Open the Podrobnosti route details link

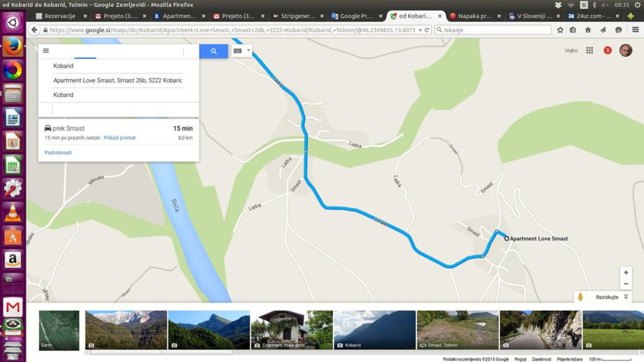[x=58, y=153]
